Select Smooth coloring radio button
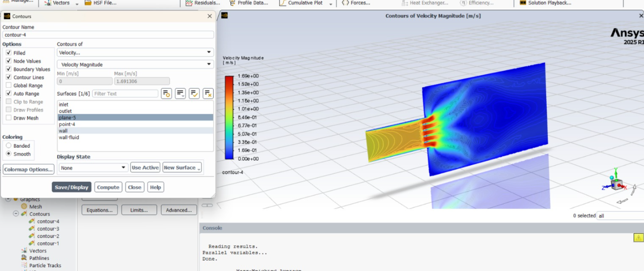This screenshot has width=644, height=271. (x=8, y=154)
